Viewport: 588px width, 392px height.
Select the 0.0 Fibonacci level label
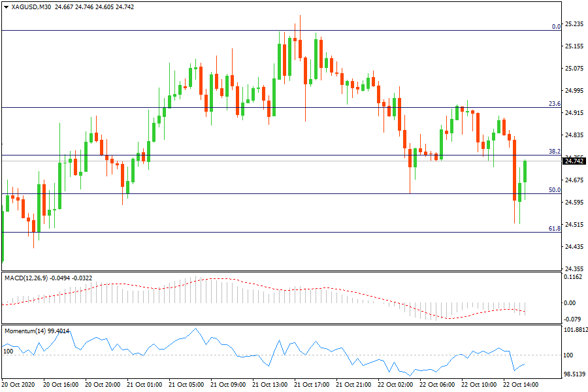click(x=556, y=27)
